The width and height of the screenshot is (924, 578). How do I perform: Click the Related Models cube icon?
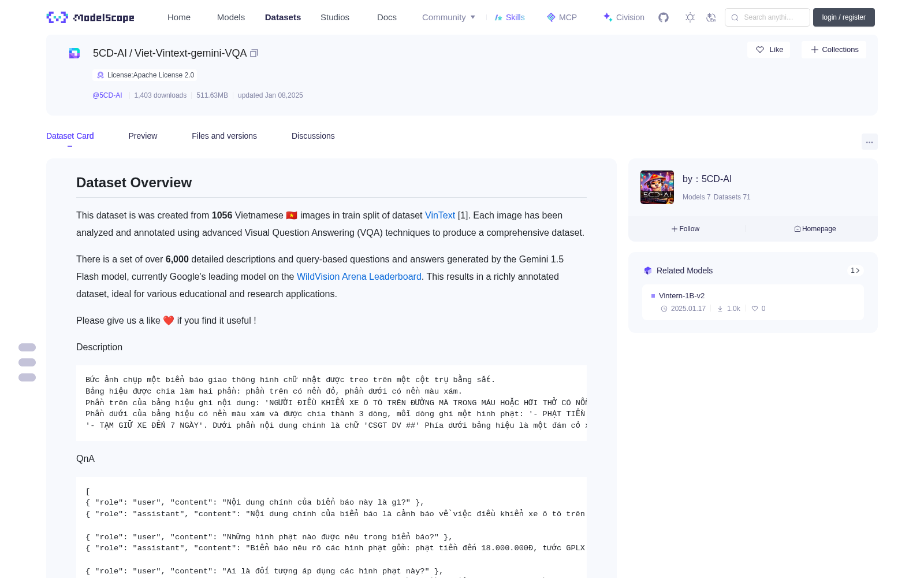point(648,271)
